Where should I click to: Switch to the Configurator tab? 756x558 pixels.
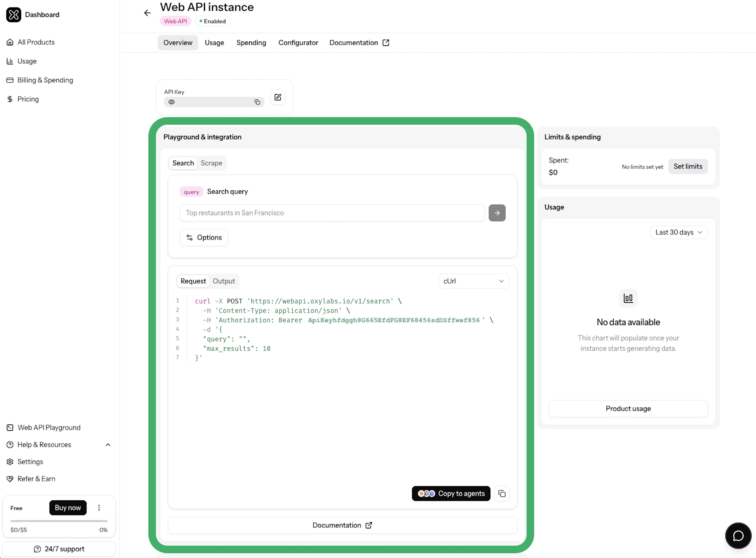click(x=298, y=43)
